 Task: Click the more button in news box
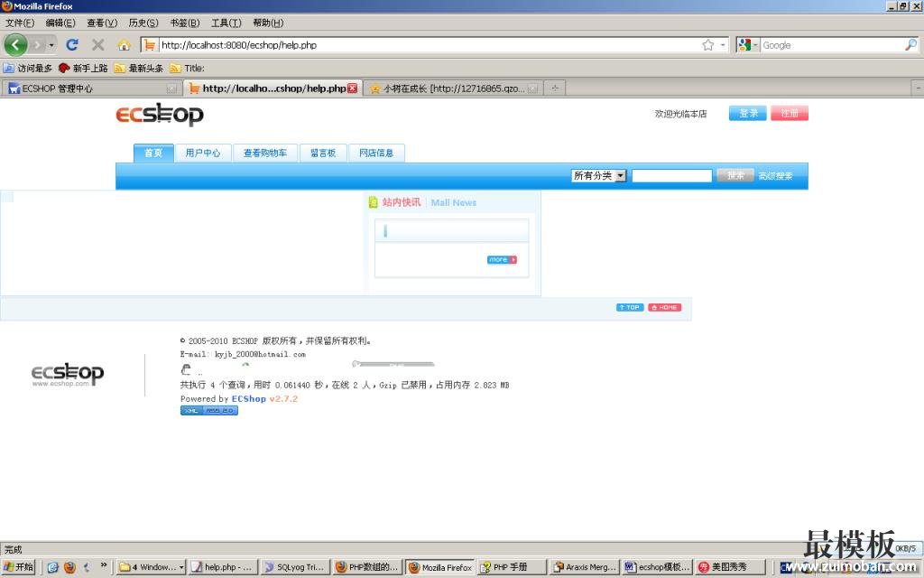(x=502, y=259)
